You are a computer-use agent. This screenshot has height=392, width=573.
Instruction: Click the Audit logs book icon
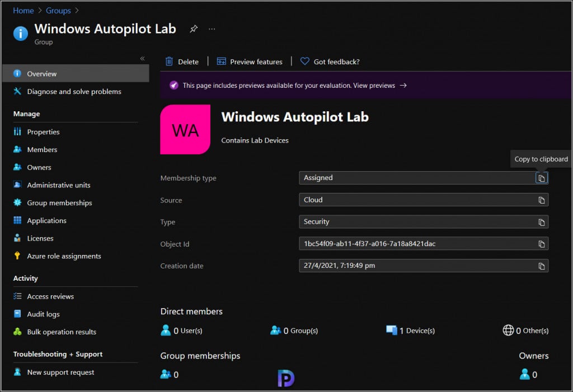click(x=17, y=314)
